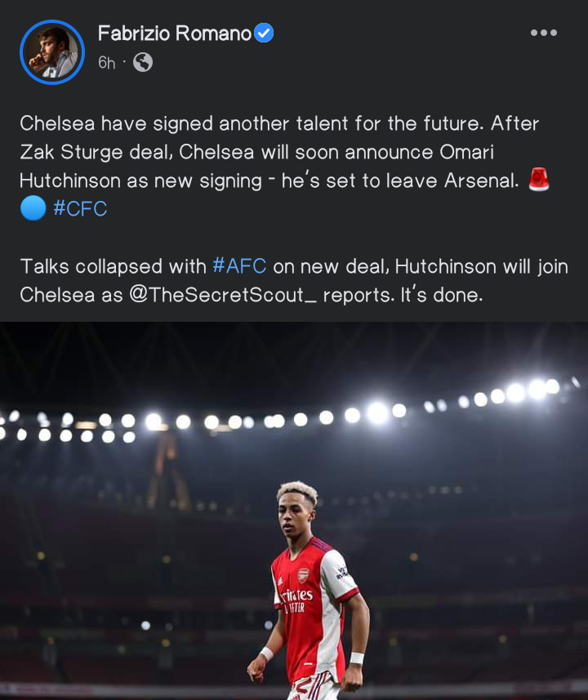Viewport: 588px width, 700px height.
Task: Click 'It's done.' at the post's end
Action: click(x=442, y=295)
